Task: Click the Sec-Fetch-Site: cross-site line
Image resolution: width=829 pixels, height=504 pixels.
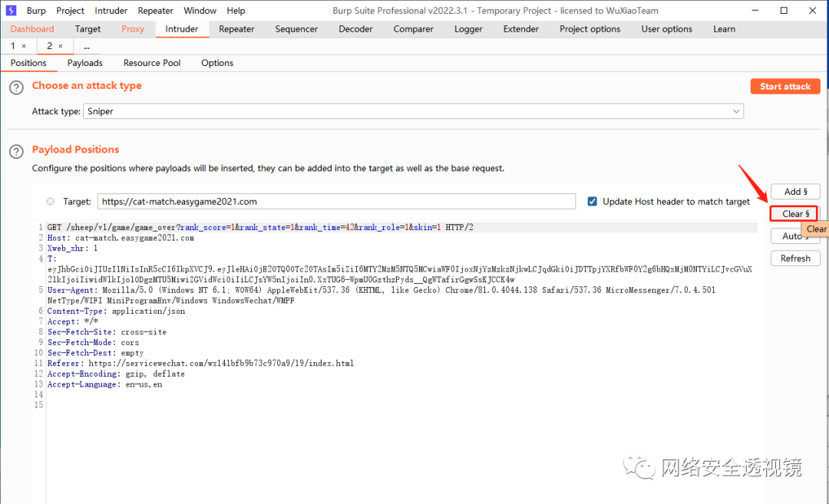Action: pos(107,332)
